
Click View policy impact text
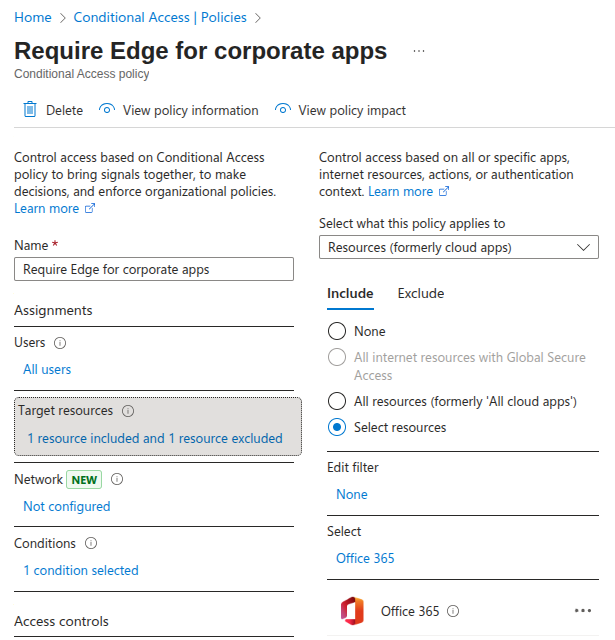pyautogui.click(x=352, y=111)
